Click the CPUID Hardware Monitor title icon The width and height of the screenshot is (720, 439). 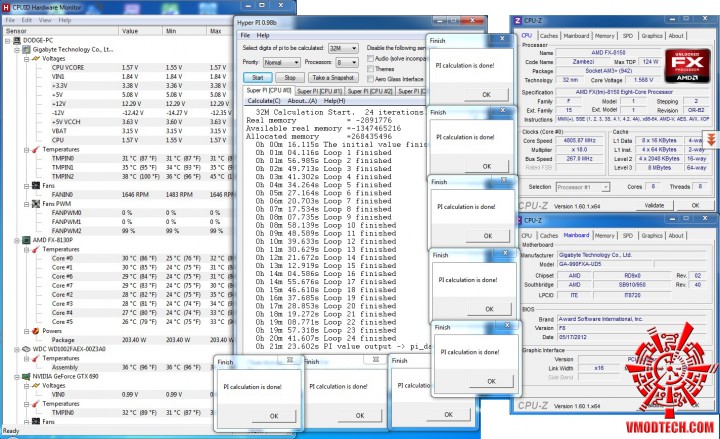6,7
